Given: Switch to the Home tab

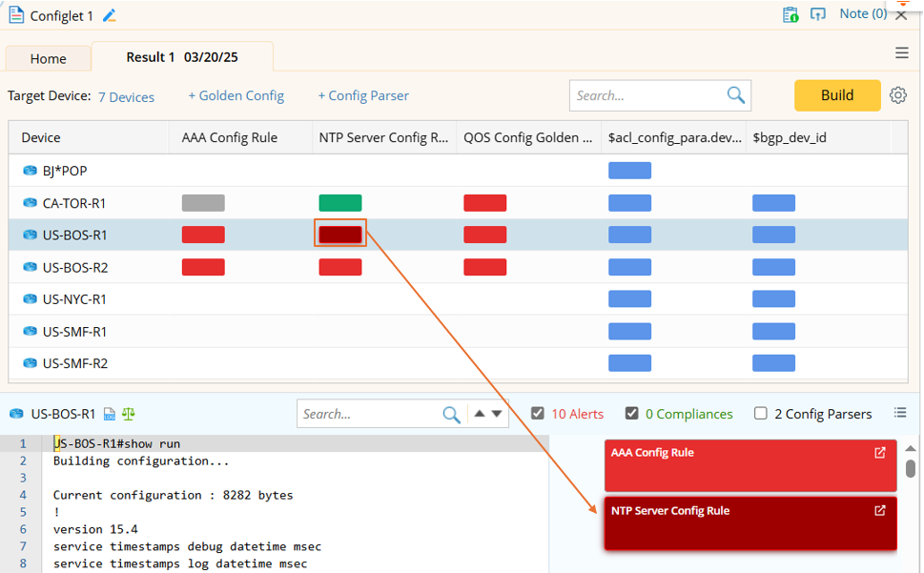Looking at the screenshot, I should [x=49, y=58].
